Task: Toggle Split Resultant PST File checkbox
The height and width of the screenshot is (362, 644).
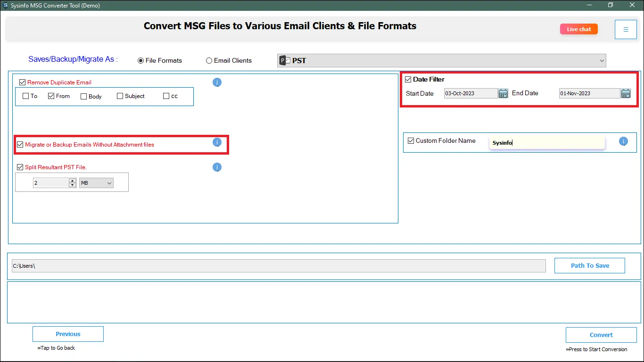Action: tap(20, 167)
